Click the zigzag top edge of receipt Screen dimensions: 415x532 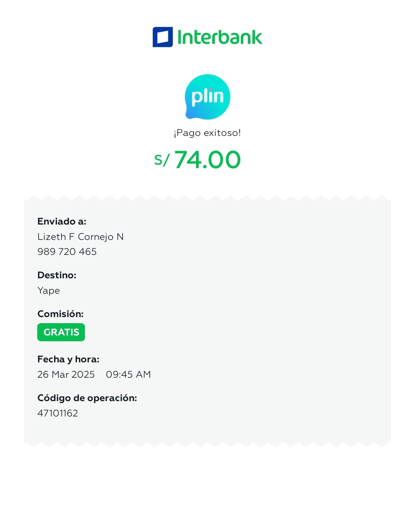207,198
